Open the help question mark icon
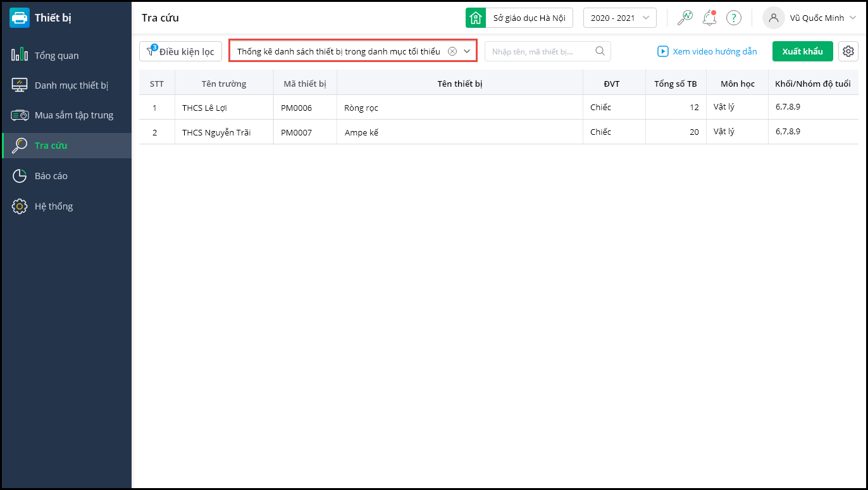 coord(733,18)
